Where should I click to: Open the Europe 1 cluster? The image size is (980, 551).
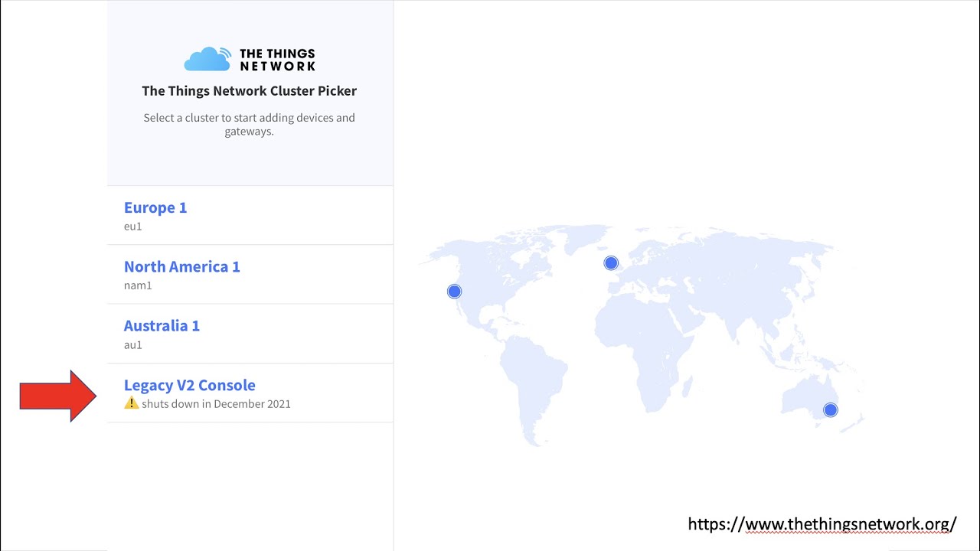click(155, 207)
